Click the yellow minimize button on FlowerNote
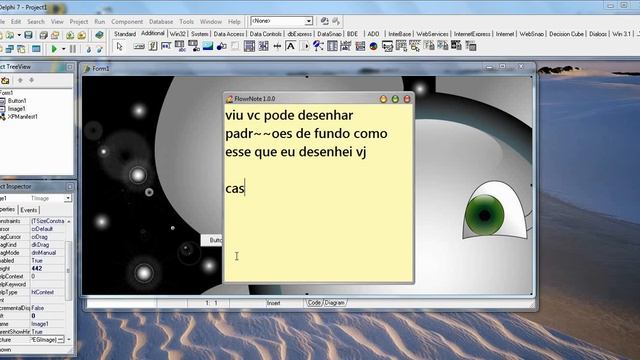 pos(383,99)
